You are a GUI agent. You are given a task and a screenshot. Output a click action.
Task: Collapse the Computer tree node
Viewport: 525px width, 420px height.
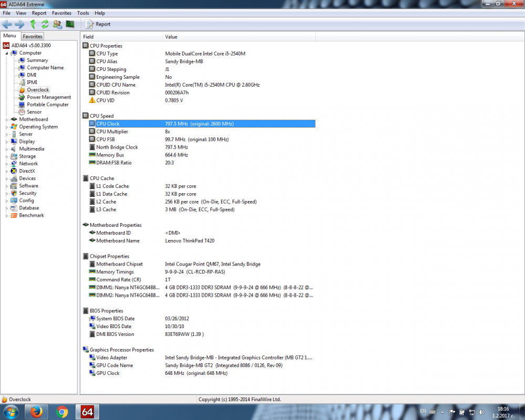(7, 53)
